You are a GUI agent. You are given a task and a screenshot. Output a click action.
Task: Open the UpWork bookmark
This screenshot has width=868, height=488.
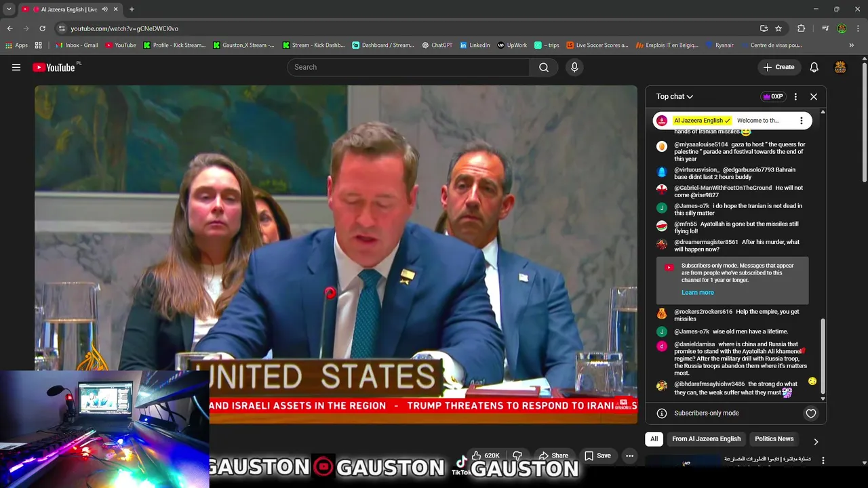click(512, 45)
